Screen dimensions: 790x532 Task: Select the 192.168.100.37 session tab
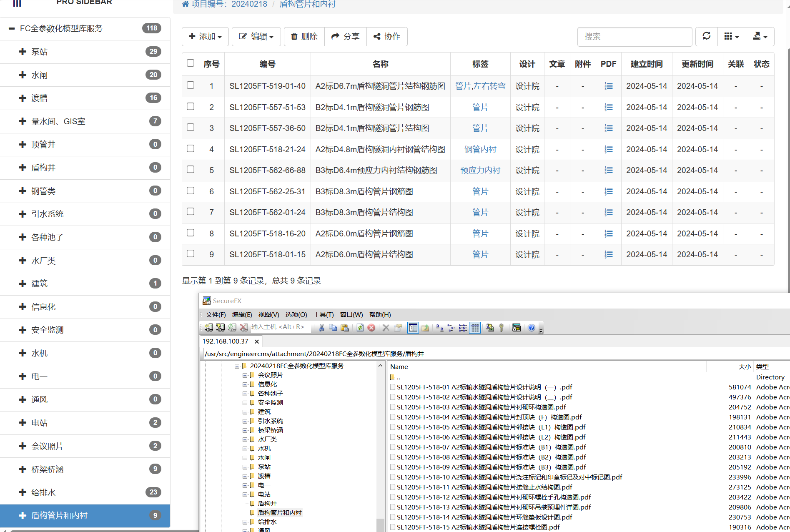226,341
